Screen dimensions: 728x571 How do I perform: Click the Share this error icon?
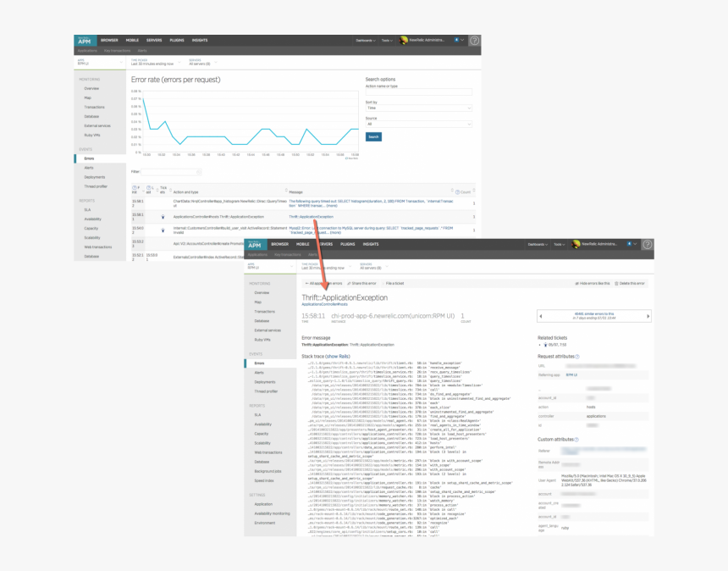click(x=349, y=284)
